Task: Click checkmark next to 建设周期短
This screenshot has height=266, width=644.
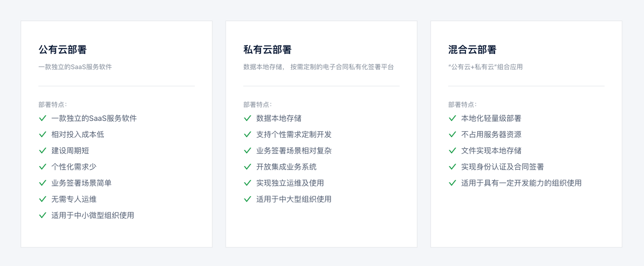Action: point(42,151)
